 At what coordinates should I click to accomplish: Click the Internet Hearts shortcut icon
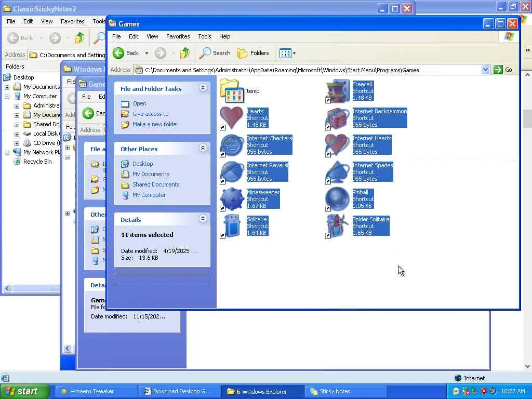(337, 145)
